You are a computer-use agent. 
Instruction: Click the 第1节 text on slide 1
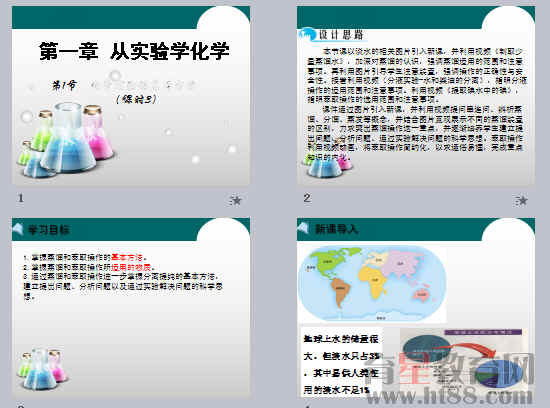tap(64, 85)
